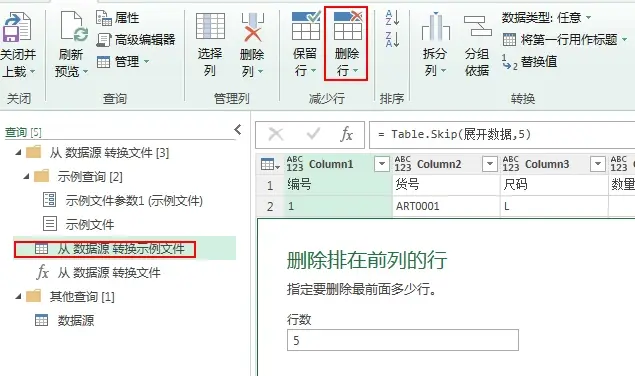Click the table menu icon at grid corner

coord(270,164)
